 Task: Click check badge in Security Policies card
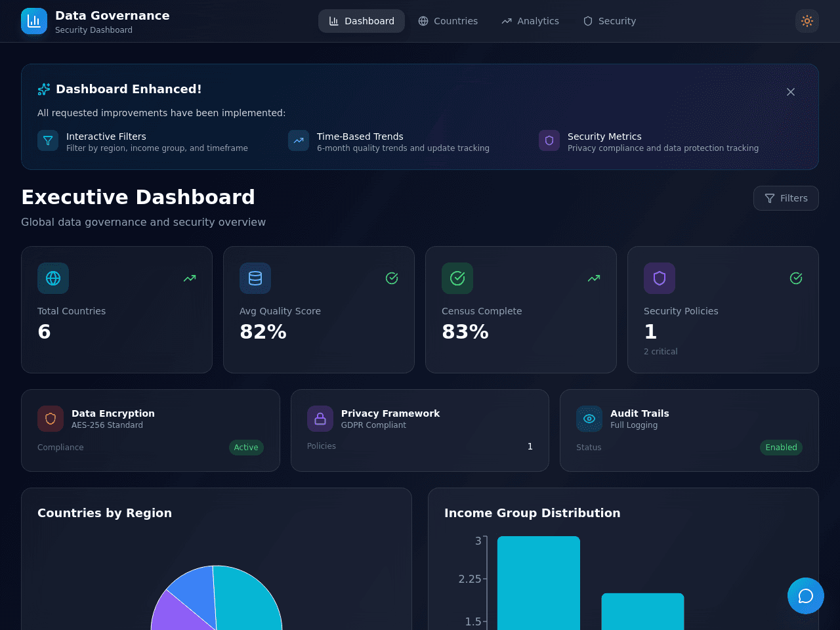796,278
